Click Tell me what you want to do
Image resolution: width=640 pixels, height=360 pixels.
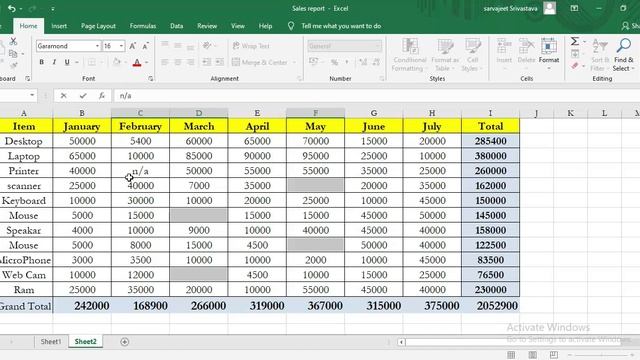coord(341,26)
